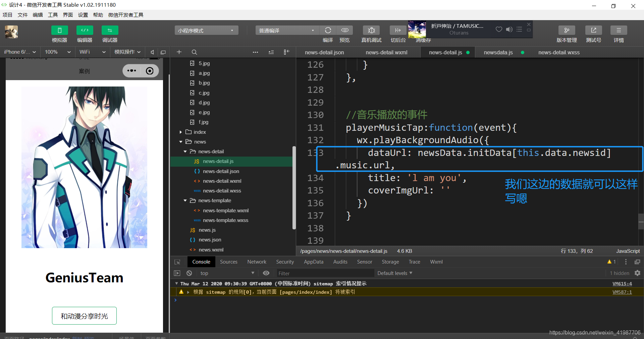
Task: Open file tree more options
Action: [x=255, y=52]
